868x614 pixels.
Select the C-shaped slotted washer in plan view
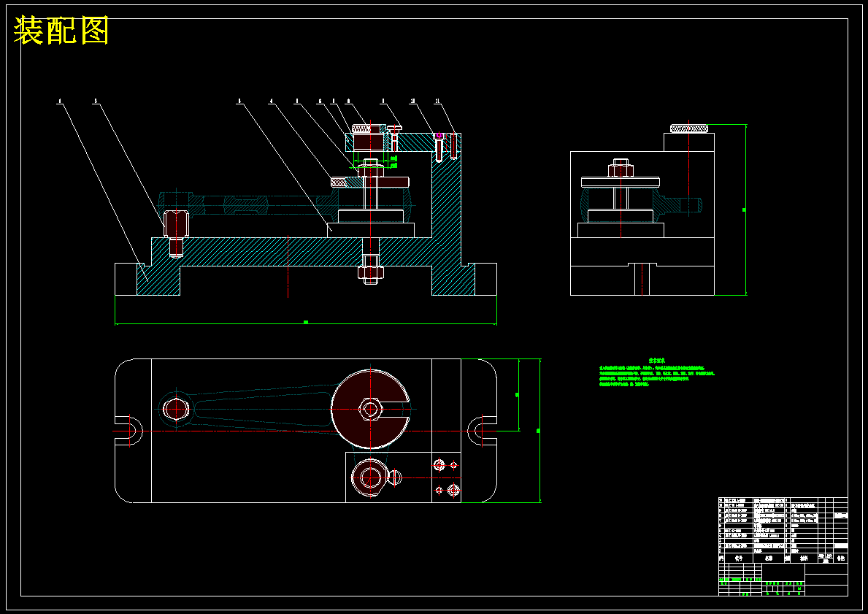[370, 409]
